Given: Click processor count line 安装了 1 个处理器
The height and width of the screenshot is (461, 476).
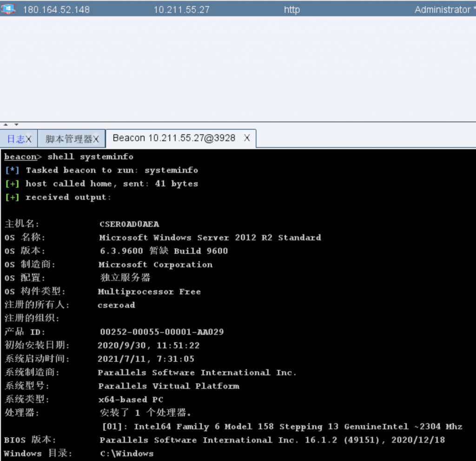Looking at the screenshot, I should (x=145, y=413).
